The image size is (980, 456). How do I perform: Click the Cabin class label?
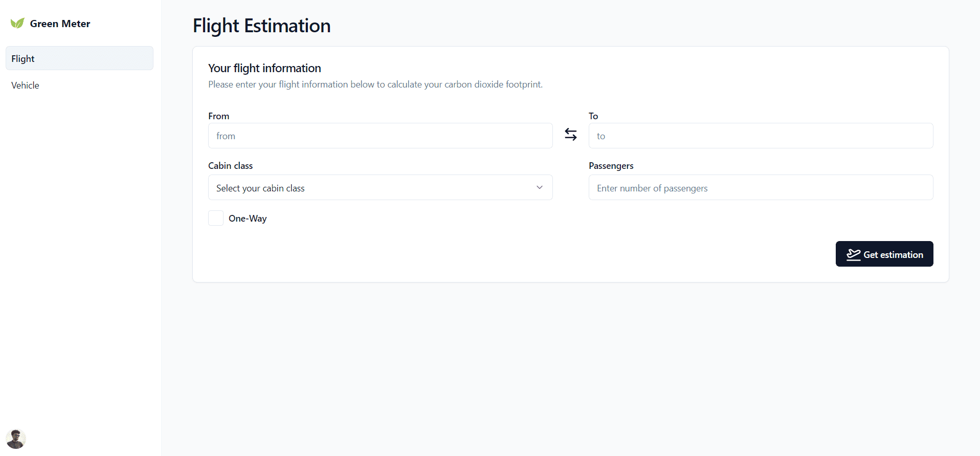click(230, 166)
